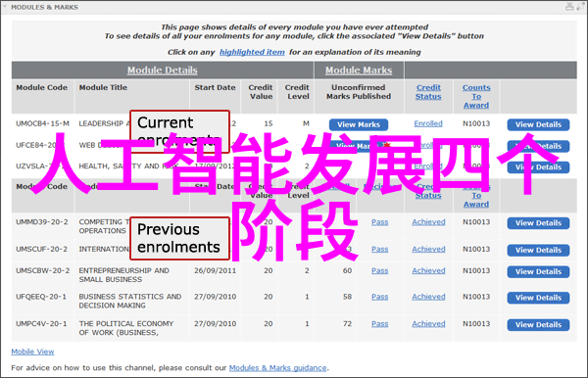The height and width of the screenshot is (378, 588).
Task: Click start date 26/09/2011
Action: (x=216, y=270)
